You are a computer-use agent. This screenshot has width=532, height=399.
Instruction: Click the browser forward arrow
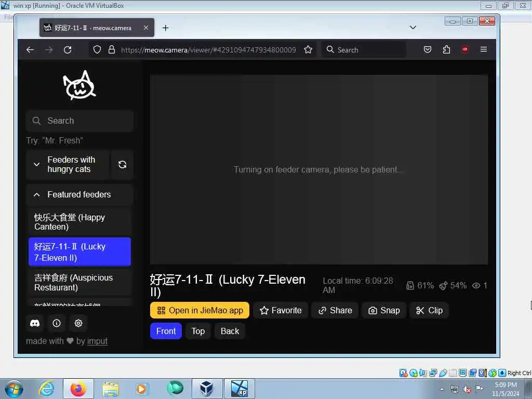(49, 50)
